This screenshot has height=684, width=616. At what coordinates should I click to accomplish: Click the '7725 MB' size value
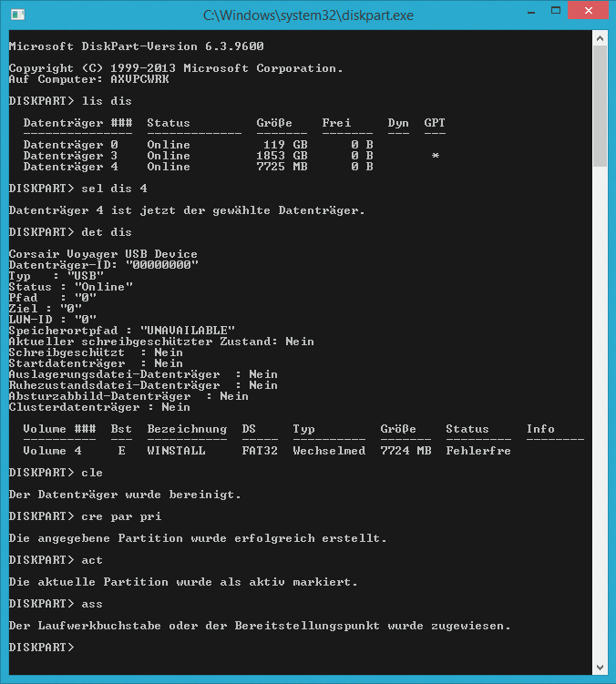pyautogui.click(x=282, y=167)
